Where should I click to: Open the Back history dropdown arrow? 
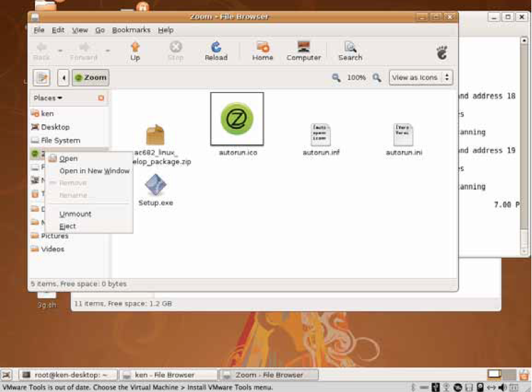pyautogui.click(x=60, y=51)
